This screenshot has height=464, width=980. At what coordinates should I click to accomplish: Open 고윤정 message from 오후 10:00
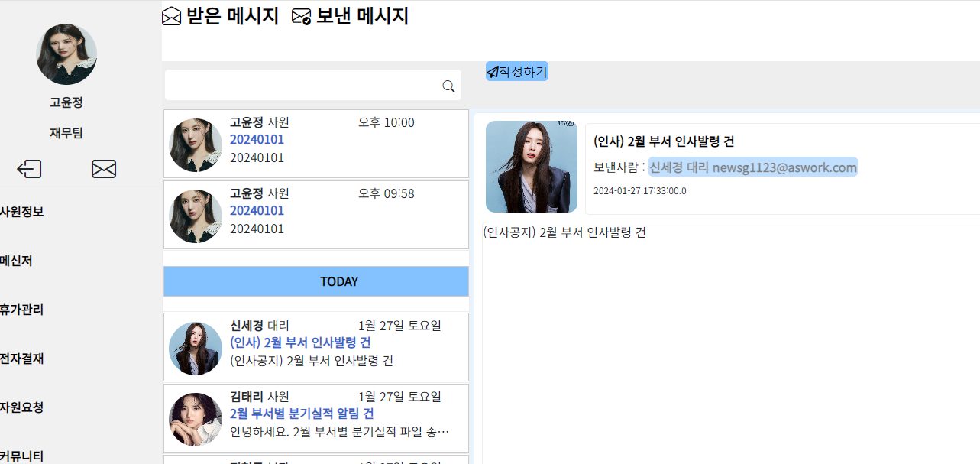316,144
